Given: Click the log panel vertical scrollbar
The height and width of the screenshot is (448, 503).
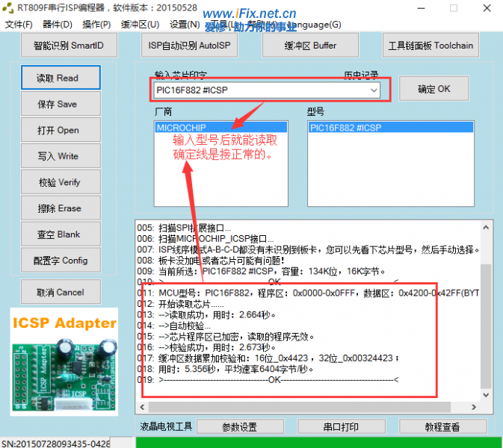Looking at the screenshot, I should click(x=487, y=314).
